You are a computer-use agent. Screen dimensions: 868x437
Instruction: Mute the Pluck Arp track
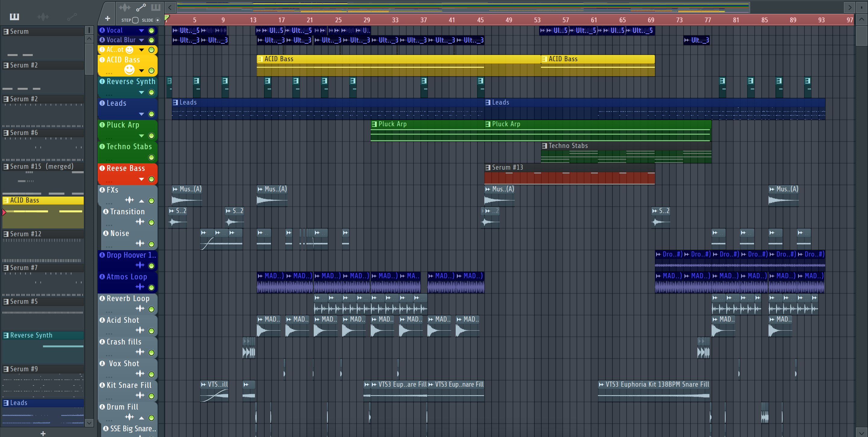[x=152, y=136]
